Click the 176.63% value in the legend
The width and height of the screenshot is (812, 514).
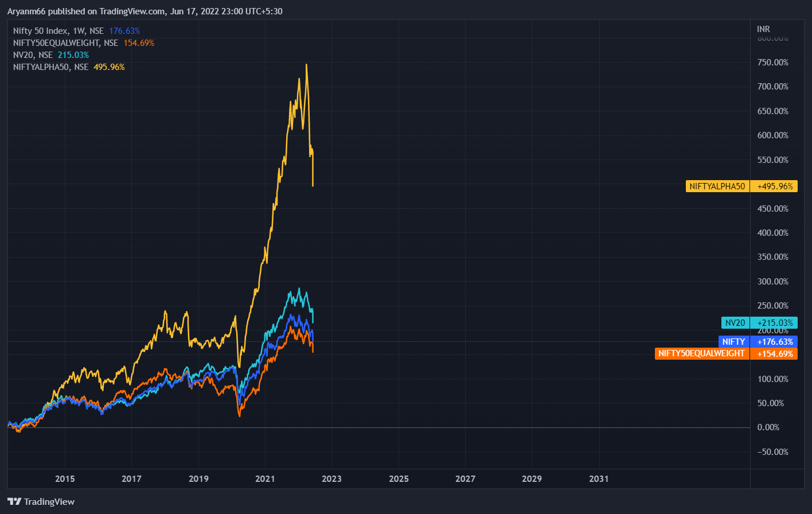124,31
